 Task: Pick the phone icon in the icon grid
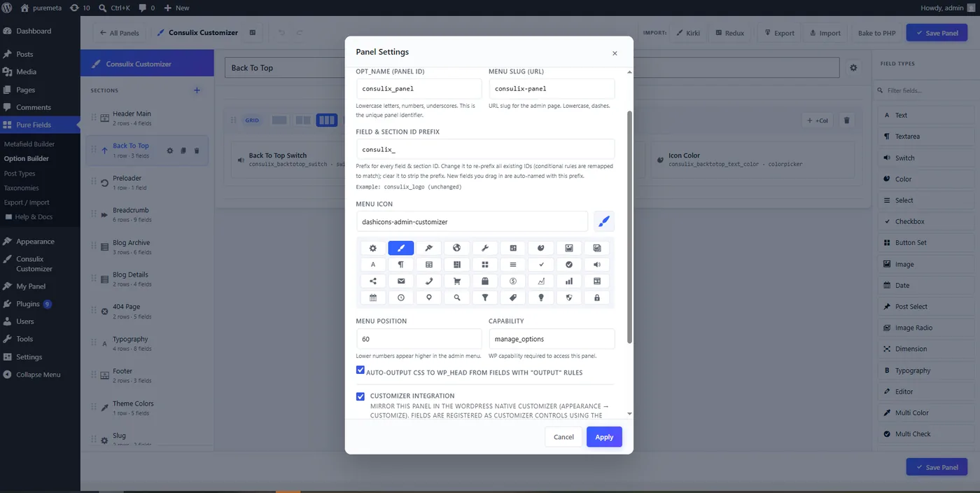(429, 281)
